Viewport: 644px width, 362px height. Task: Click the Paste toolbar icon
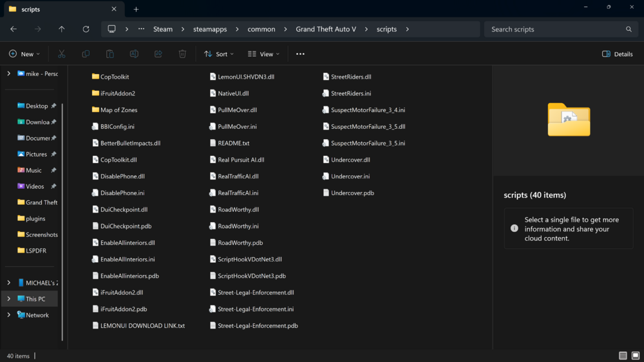pyautogui.click(x=109, y=54)
